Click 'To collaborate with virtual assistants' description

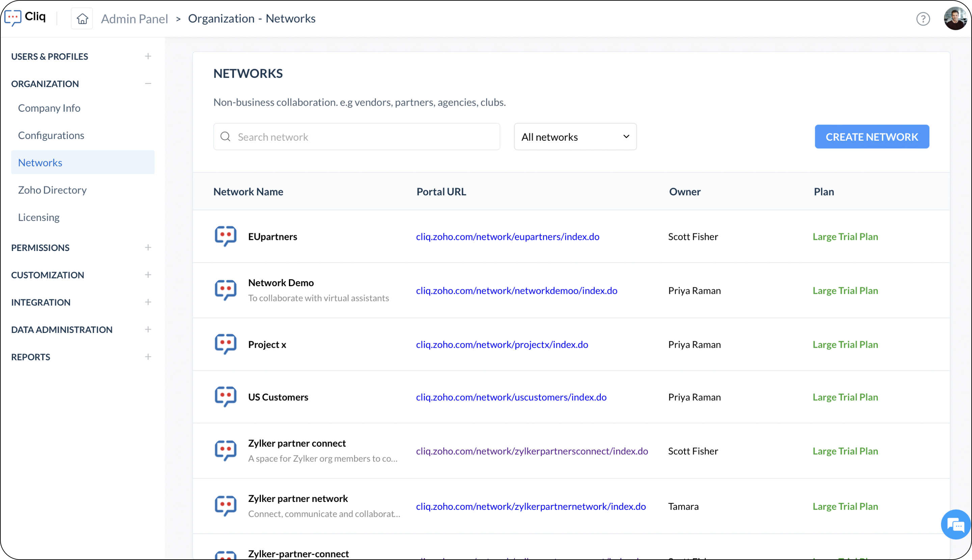[318, 298]
